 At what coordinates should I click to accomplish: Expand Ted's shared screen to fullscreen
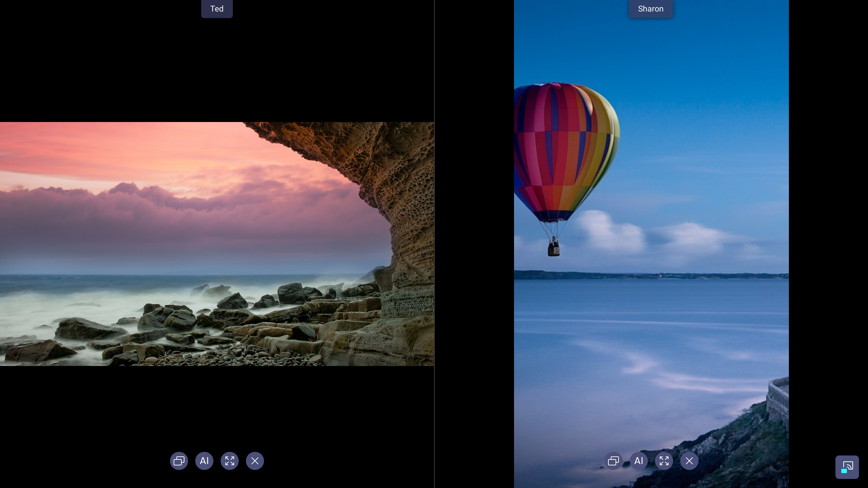pyautogui.click(x=229, y=461)
